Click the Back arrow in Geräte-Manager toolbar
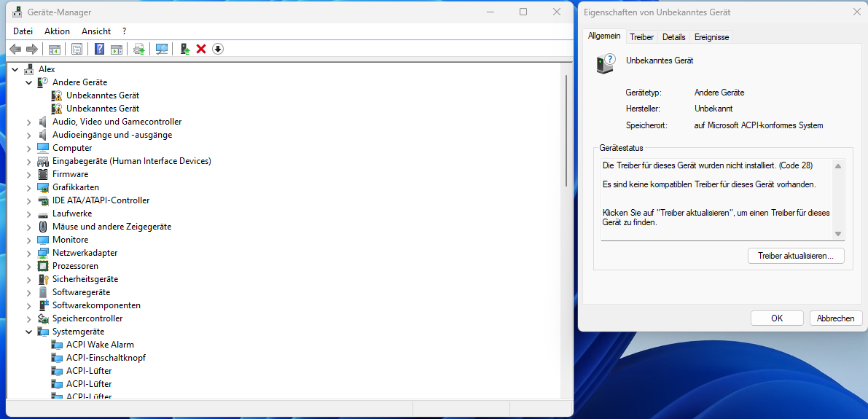 [x=15, y=50]
